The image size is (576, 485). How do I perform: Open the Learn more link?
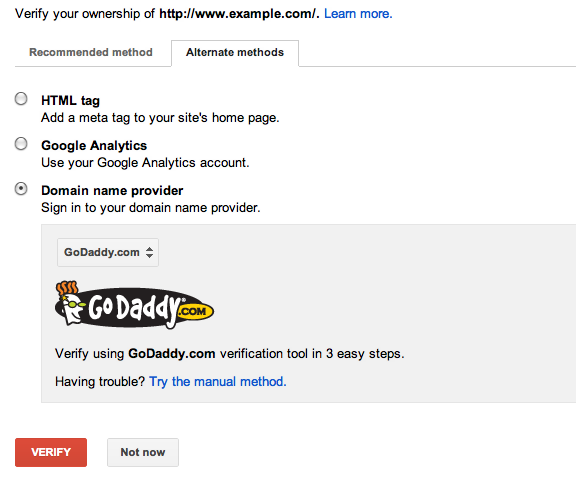[358, 14]
